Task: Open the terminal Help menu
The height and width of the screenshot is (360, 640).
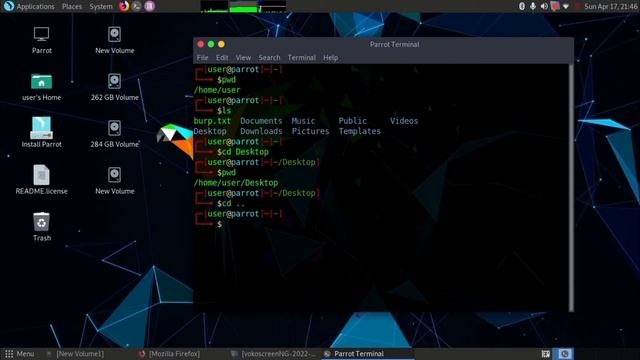Action: 330,58
